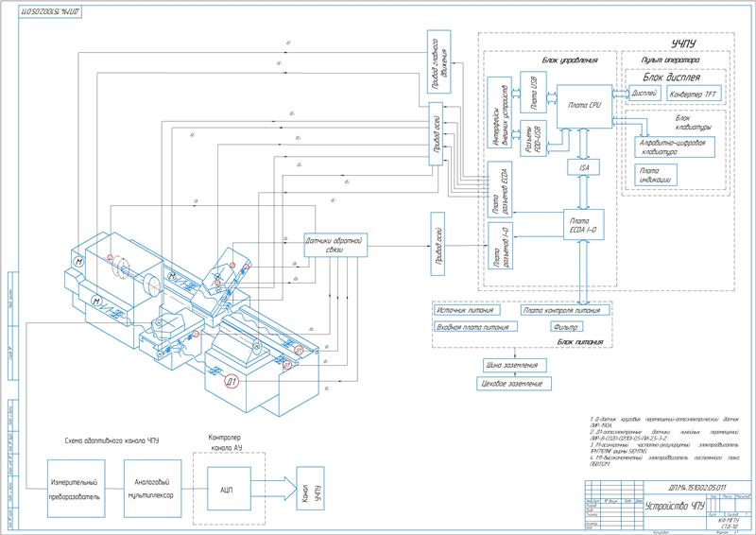Click the 'Привод главного движения' block

438,61
